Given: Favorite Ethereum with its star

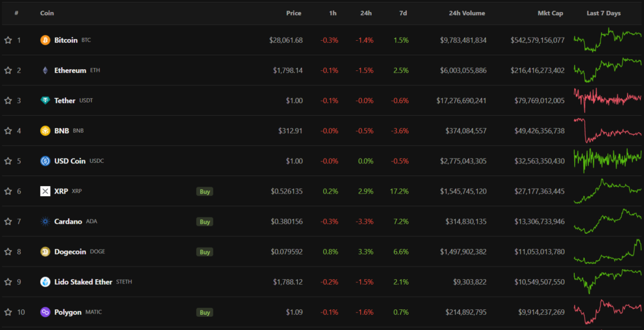Looking at the screenshot, I should click(8, 70).
